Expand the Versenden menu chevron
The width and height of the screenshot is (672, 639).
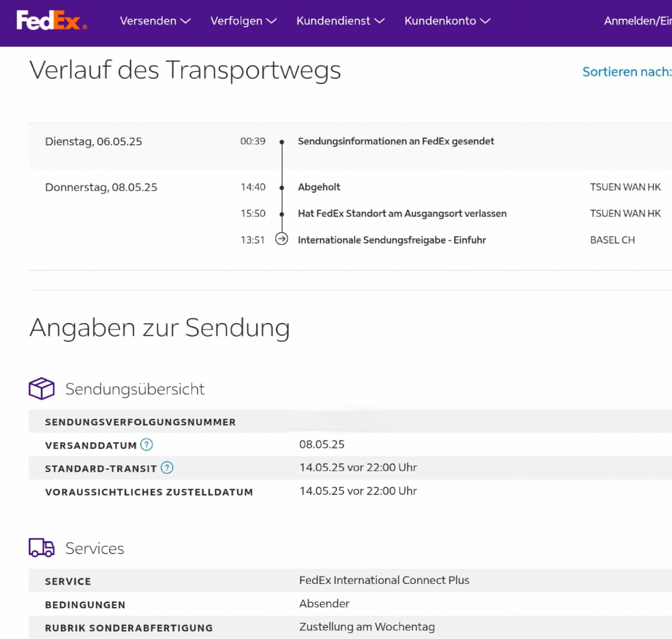[x=185, y=21]
